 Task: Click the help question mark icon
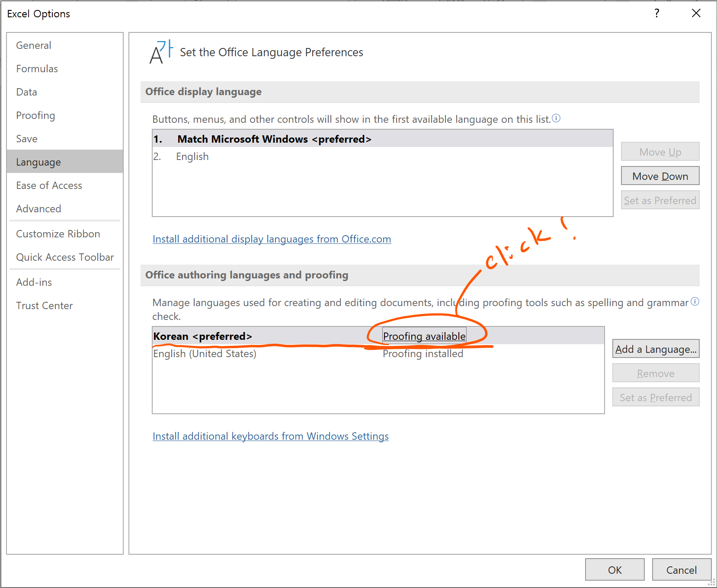click(657, 13)
